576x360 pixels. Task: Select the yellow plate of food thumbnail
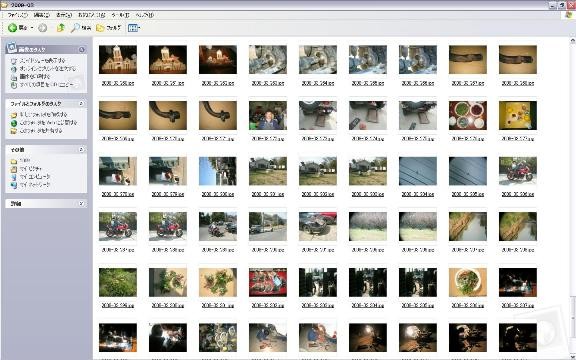point(518,115)
